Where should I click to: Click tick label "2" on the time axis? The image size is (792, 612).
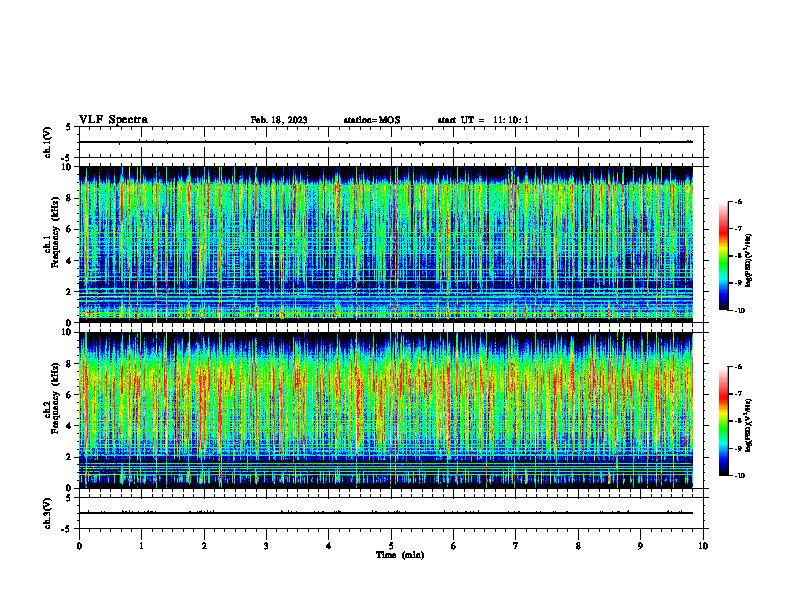[x=204, y=546]
